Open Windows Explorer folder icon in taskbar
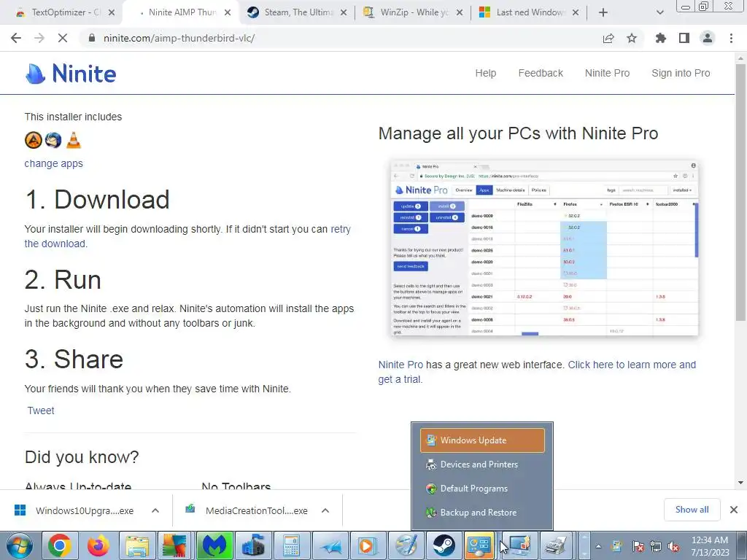The width and height of the screenshot is (747, 560). point(136,545)
